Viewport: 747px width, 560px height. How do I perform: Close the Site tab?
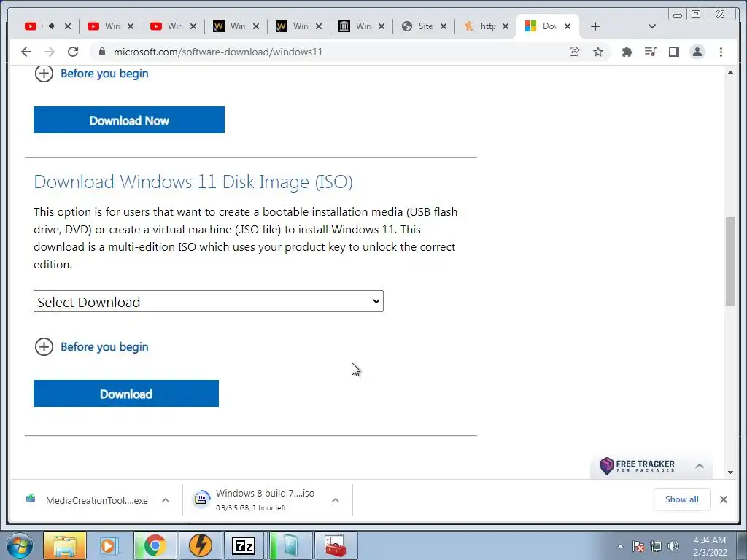[443, 26]
